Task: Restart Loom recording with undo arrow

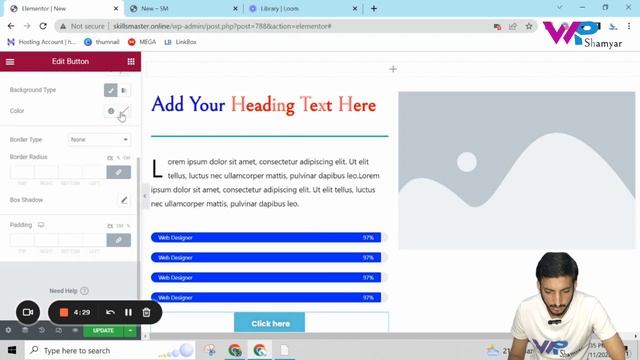Action: point(110,312)
